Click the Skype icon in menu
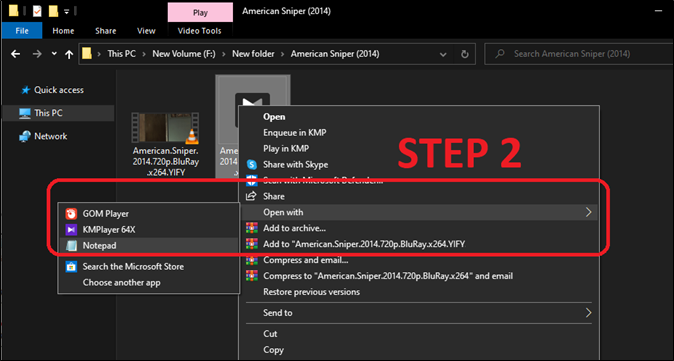The height and width of the screenshot is (361, 674). 251,165
